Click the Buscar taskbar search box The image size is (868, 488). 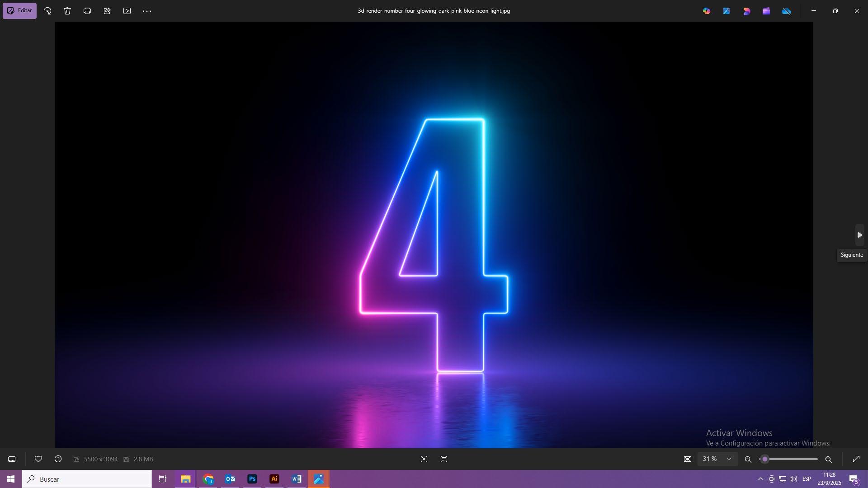click(87, 479)
